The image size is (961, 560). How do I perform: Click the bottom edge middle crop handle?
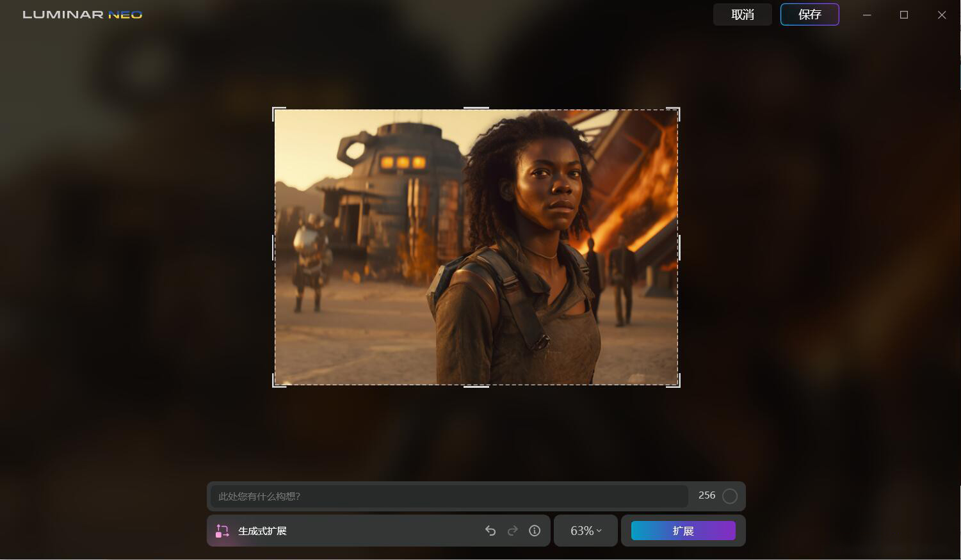476,386
